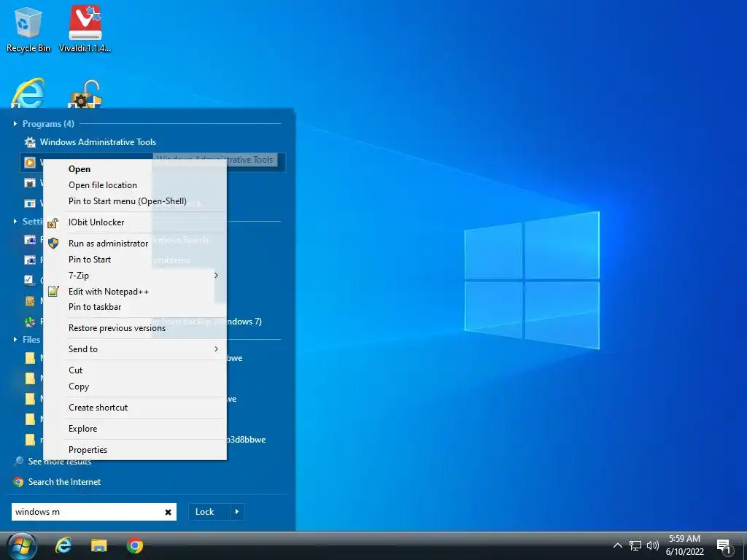Open the IObit Unlocker desktop shortcut

coord(85,94)
